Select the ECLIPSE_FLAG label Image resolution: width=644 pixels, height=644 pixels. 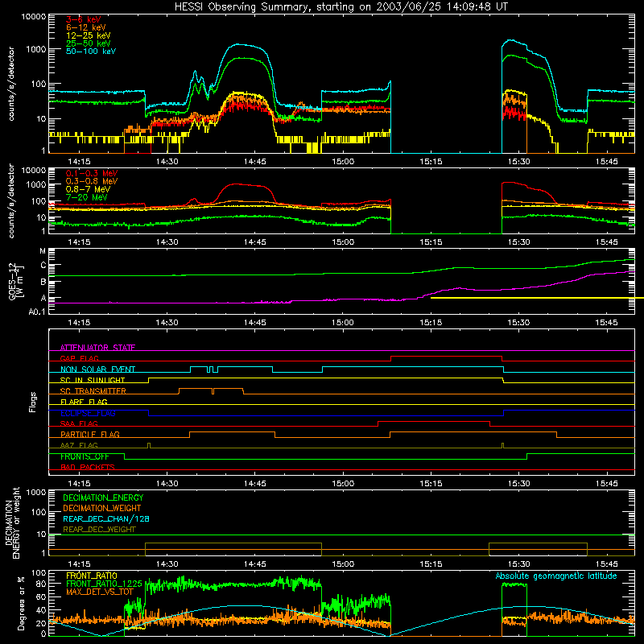pos(88,413)
